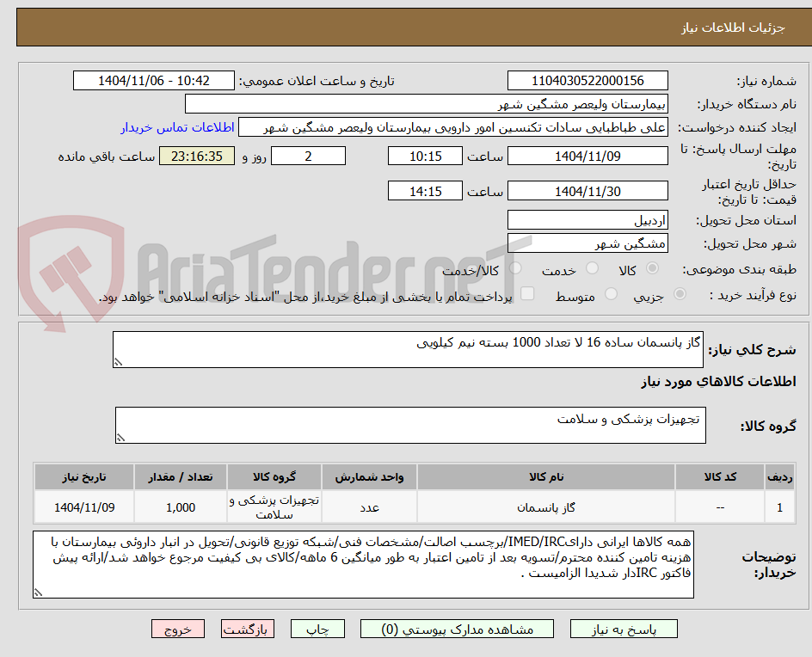This screenshot has width=812, height=657.
Task: Click the unit cell عدد
Action: tap(369, 507)
